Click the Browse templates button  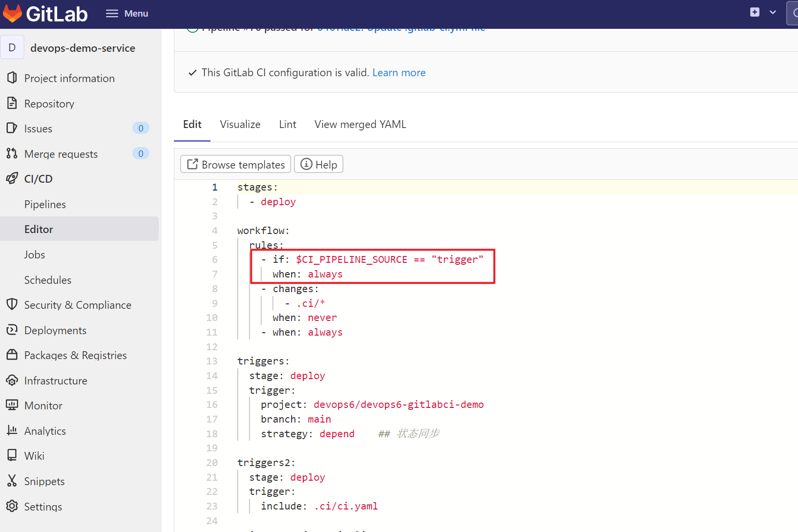(x=236, y=164)
